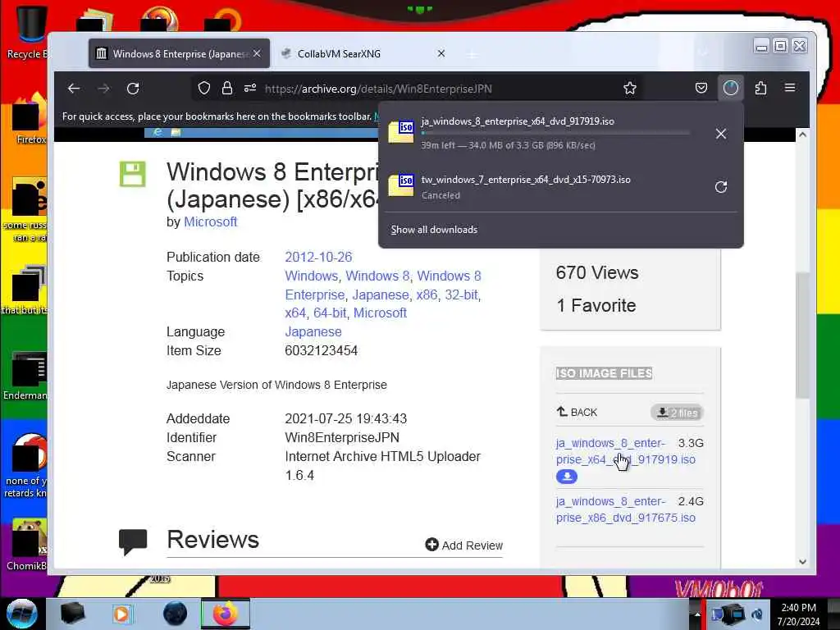The width and height of the screenshot is (840, 630).
Task: Switch to the Windows 8 Enterprise tab
Action: click(x=179, y=53)
